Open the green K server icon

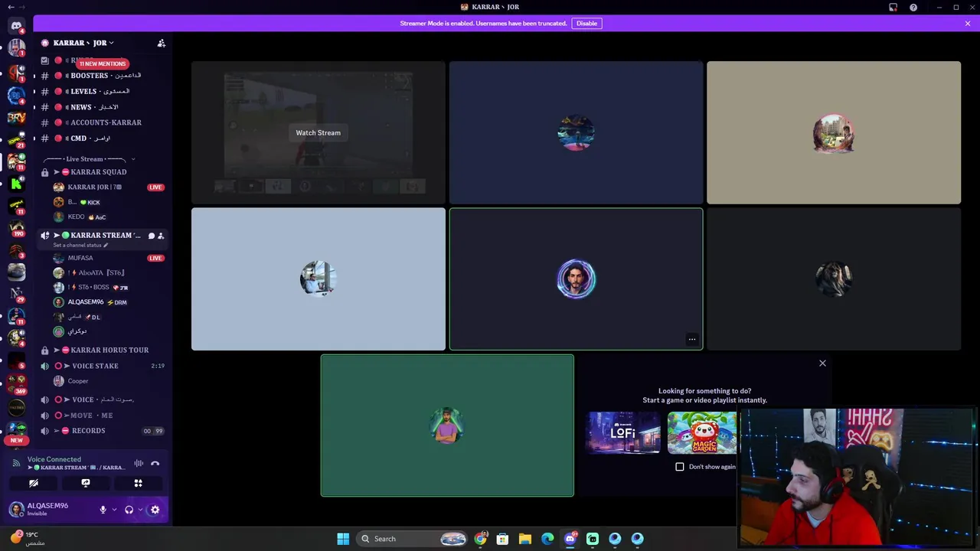[x=16, y=184]
